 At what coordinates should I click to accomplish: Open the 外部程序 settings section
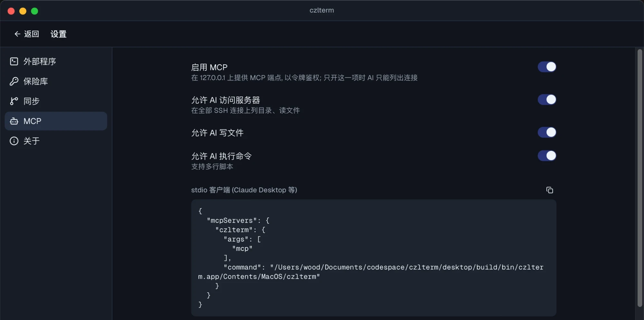pyautogui.click(x=56, y=61)
